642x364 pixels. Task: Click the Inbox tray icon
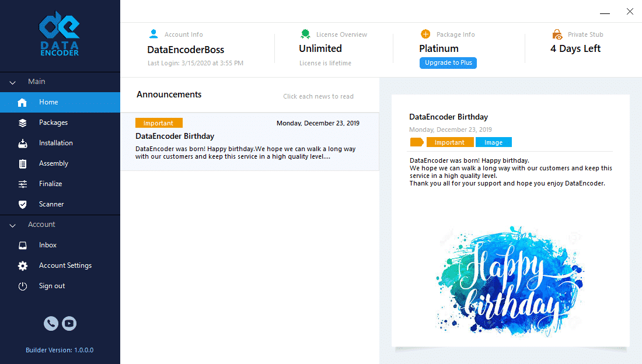[x=23, y=245]
